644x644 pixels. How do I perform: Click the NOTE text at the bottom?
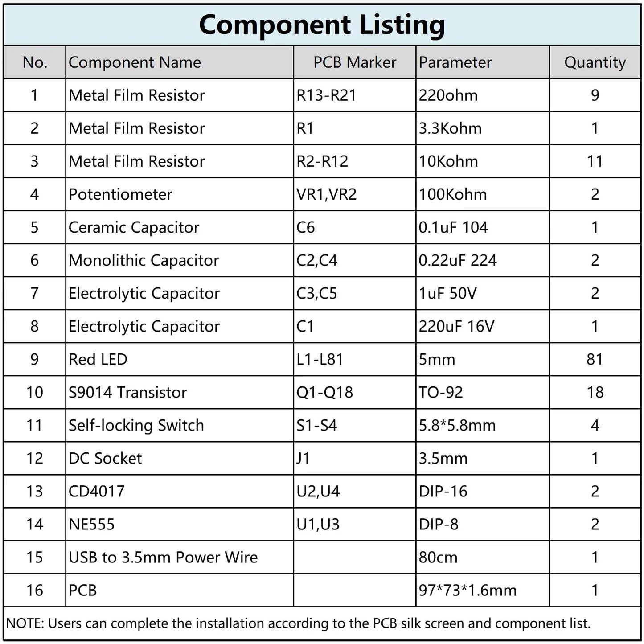point(298,623)
